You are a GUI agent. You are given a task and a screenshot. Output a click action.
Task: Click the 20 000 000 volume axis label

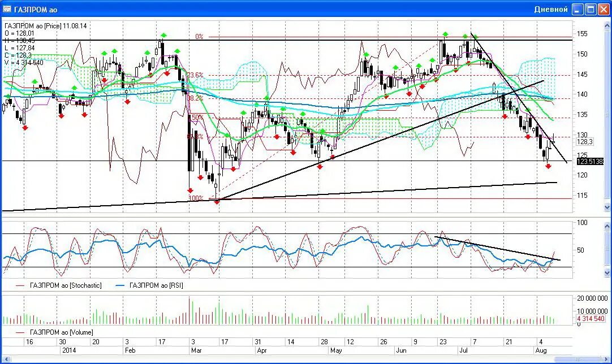[592, 298]
